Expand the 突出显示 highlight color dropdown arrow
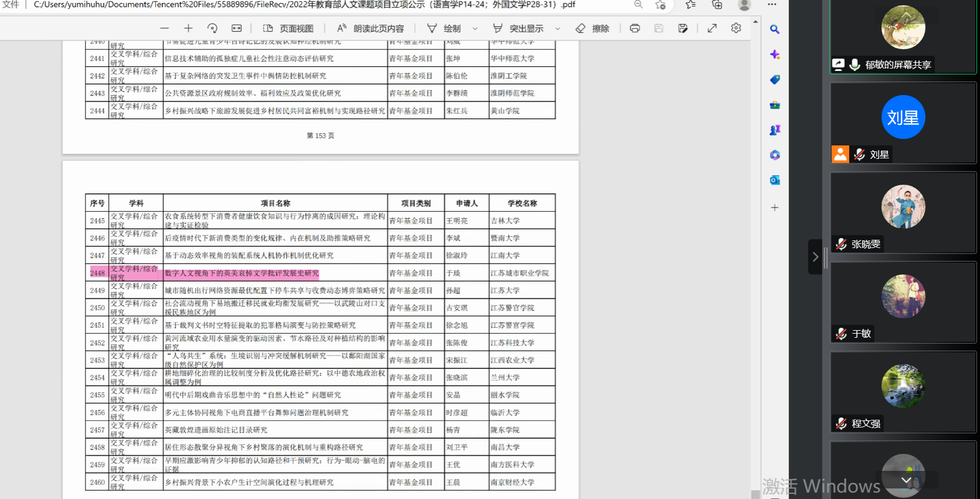 557,28
